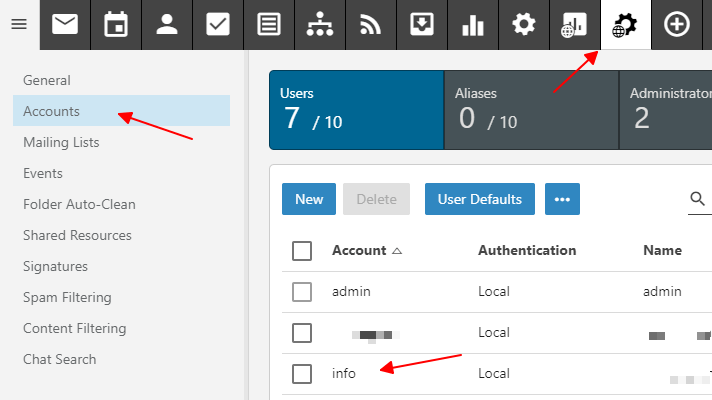712x400 pixels.
Task: Open the Contacts person icon
Action: tap(167, 25)
